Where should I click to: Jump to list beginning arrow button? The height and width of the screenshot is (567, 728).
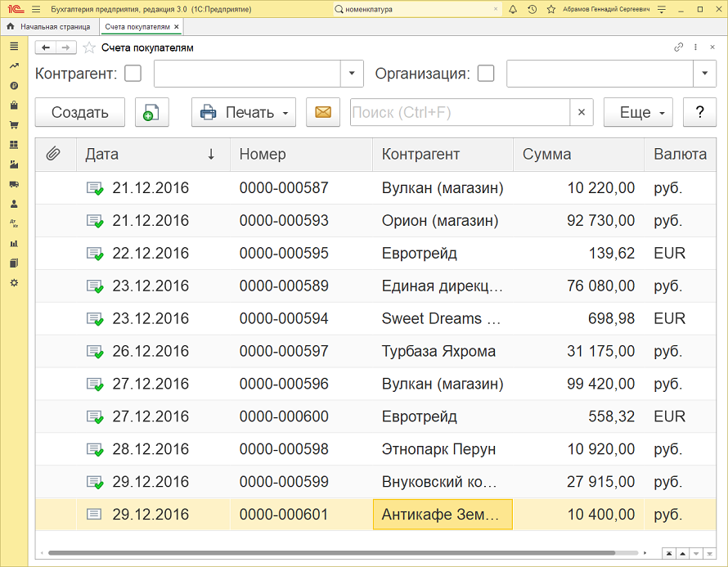[669, 554]
